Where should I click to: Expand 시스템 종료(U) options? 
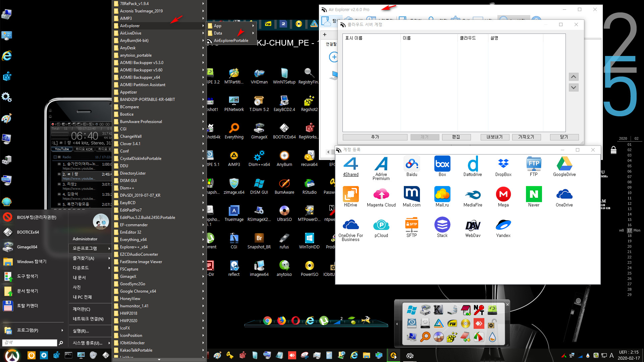coord(91,343)
